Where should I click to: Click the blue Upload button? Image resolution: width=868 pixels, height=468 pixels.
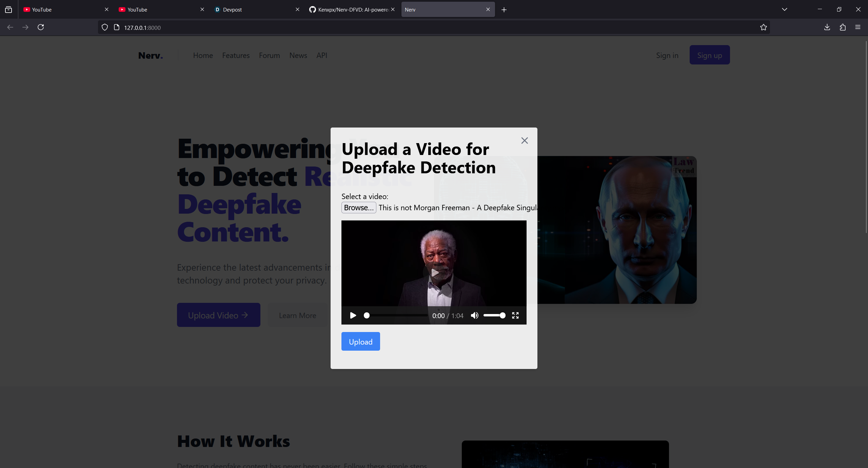tap(360, 342)
